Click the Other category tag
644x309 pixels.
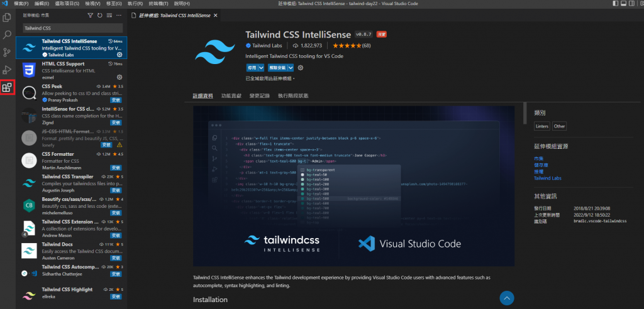click(x=559, y=126)
